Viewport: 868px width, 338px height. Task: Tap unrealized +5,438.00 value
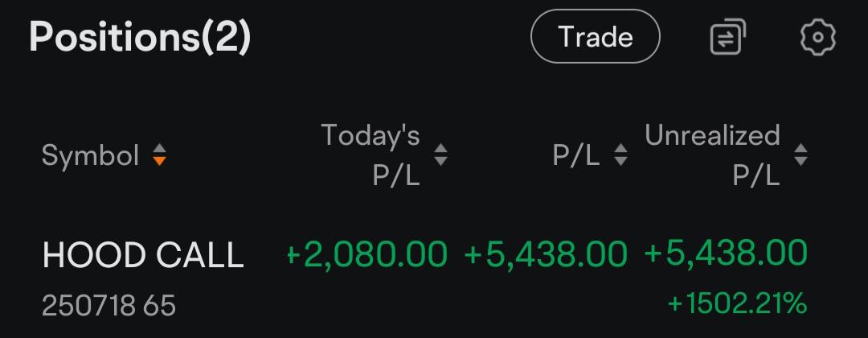726,253
